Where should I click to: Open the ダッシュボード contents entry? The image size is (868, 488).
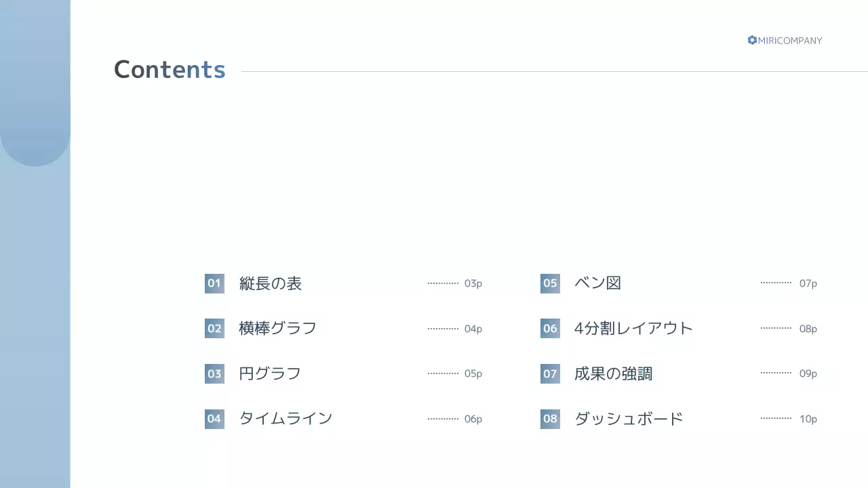(x=629, y=419)
